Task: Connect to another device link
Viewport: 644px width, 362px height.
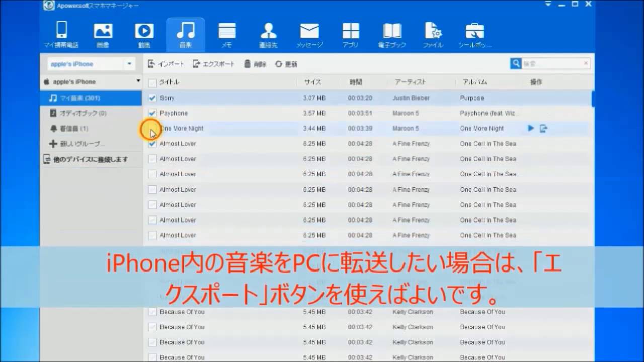Action: click(91, 159)
